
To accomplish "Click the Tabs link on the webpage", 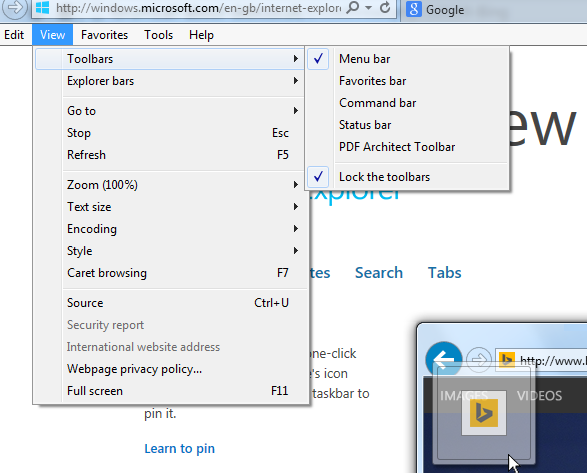I will click(x=444, y=273).
